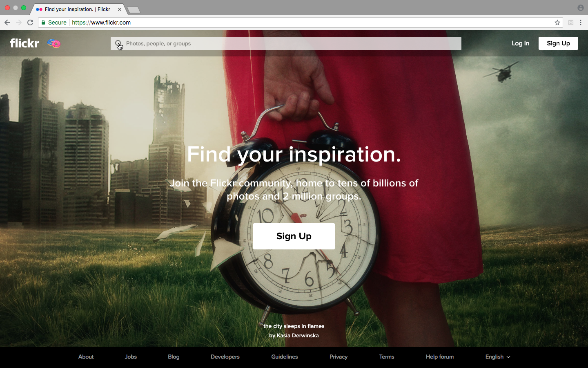Click the search magnifier icon
Screen dimensions: 588x368
(x=118, y=43)
